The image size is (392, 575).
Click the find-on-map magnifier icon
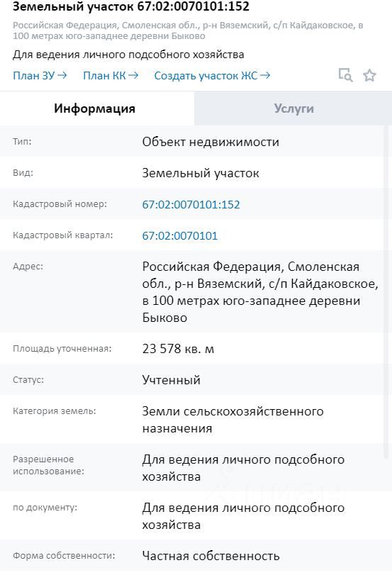point(345,75)
